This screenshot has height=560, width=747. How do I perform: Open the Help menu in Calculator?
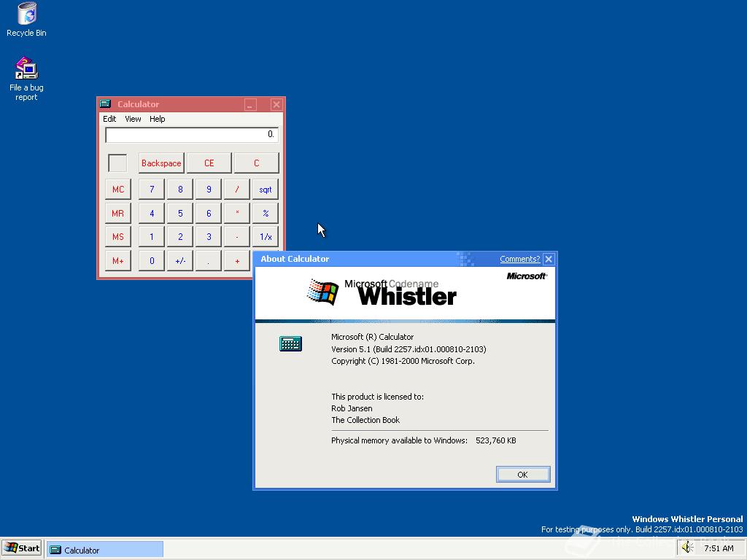click(157, 119)
